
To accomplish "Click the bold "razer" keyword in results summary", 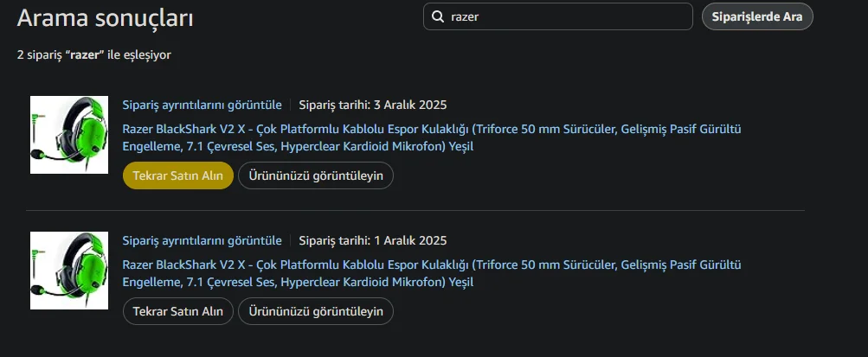I will (x=86, y=55).
